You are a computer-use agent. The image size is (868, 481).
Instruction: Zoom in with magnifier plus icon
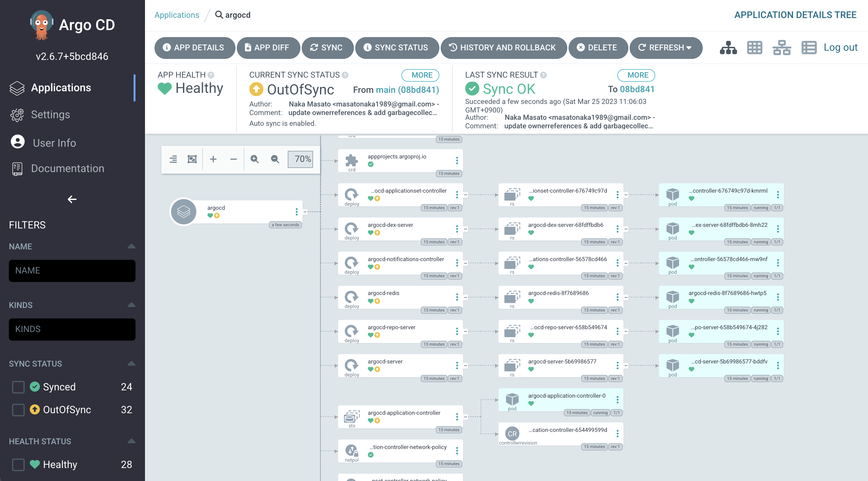tap(255, 159)
